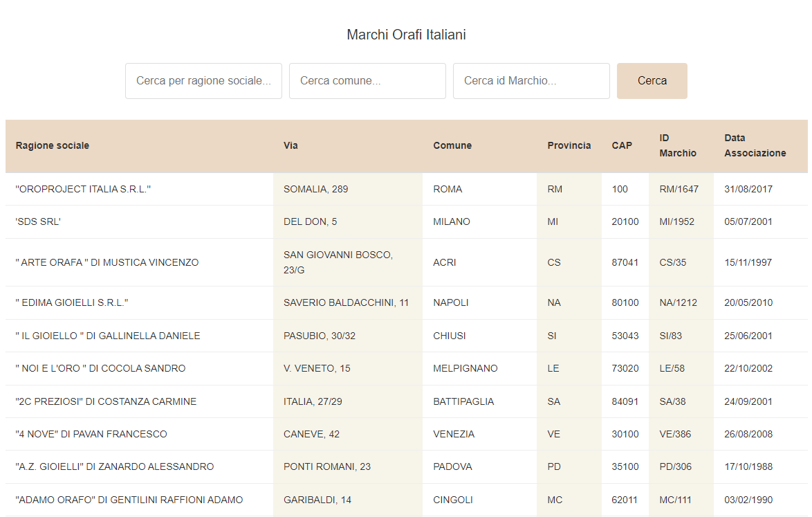Click the 'Provincia' column header
812x517 pixels.
569,145
